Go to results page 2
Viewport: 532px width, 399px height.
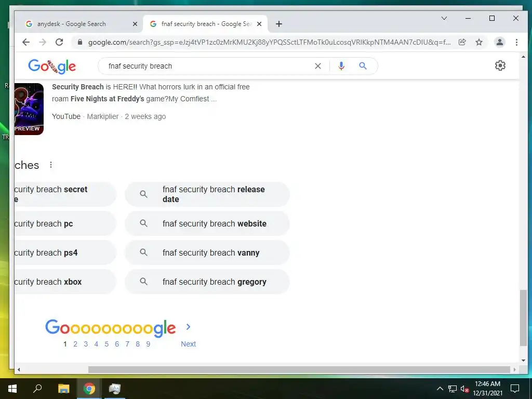pyautogui.click(x=75, y=344)
